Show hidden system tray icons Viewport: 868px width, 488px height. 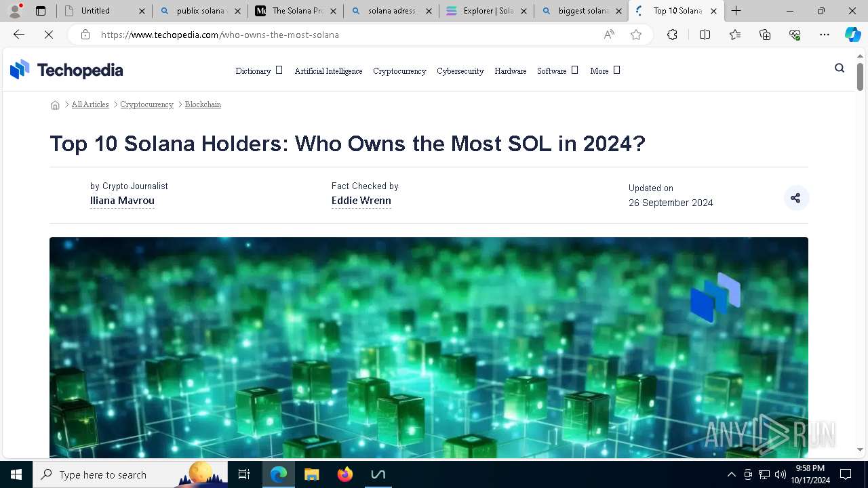731,474
